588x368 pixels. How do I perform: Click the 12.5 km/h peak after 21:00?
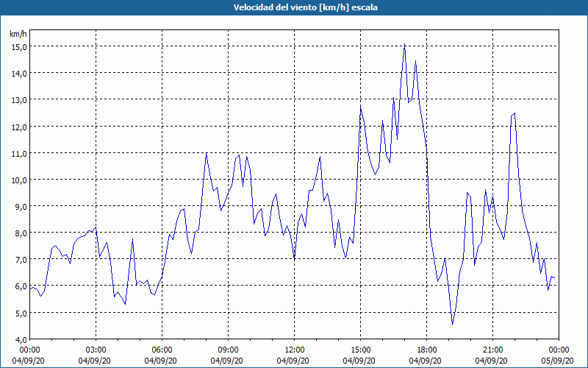click(514, 113)
